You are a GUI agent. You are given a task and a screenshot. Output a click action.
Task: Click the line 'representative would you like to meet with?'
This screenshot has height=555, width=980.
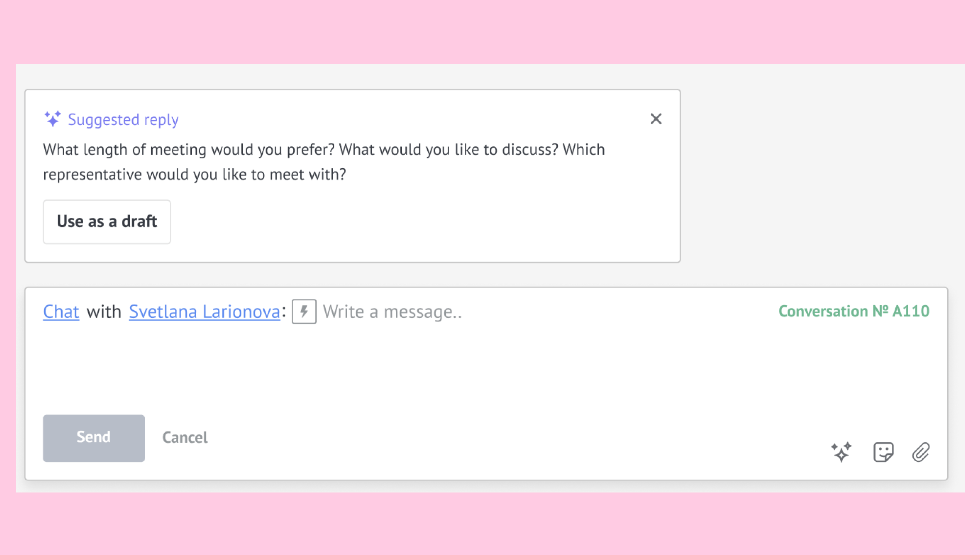point(194,174)
